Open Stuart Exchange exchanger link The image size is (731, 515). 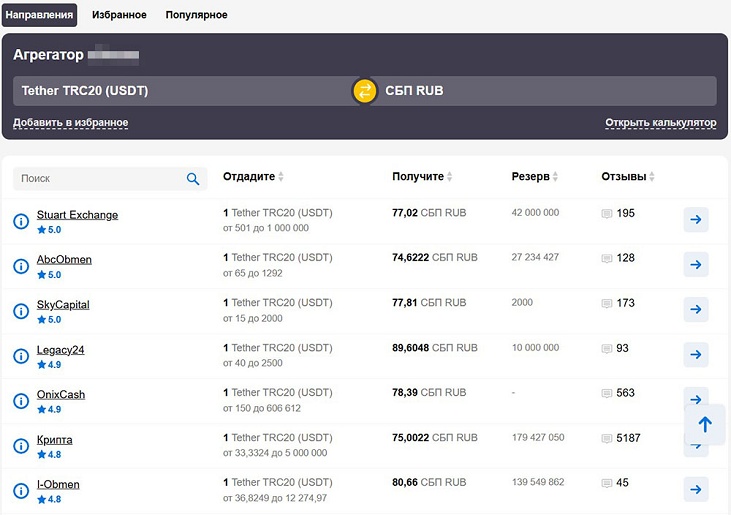[77, 215]
